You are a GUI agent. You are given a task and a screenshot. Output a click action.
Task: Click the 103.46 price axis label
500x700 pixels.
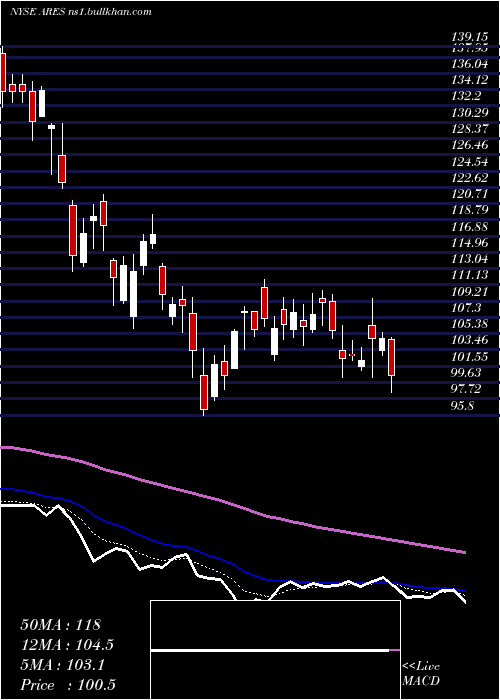469,341
